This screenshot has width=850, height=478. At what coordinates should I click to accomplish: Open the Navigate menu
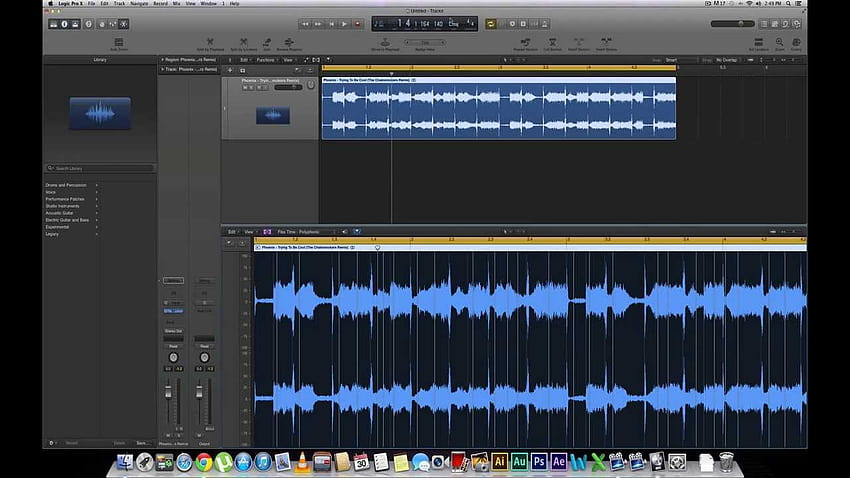click(x=139, y=3)
